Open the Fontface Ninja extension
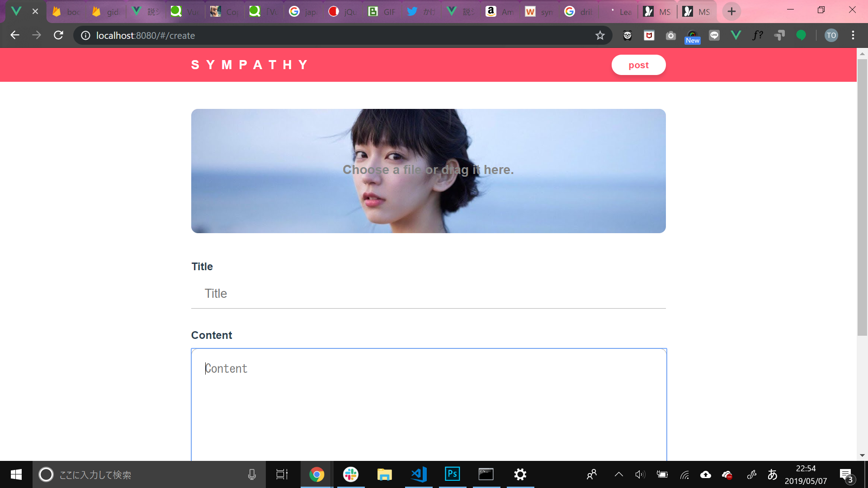The height and width of the screenshot is (488, 868). point(758,35)
